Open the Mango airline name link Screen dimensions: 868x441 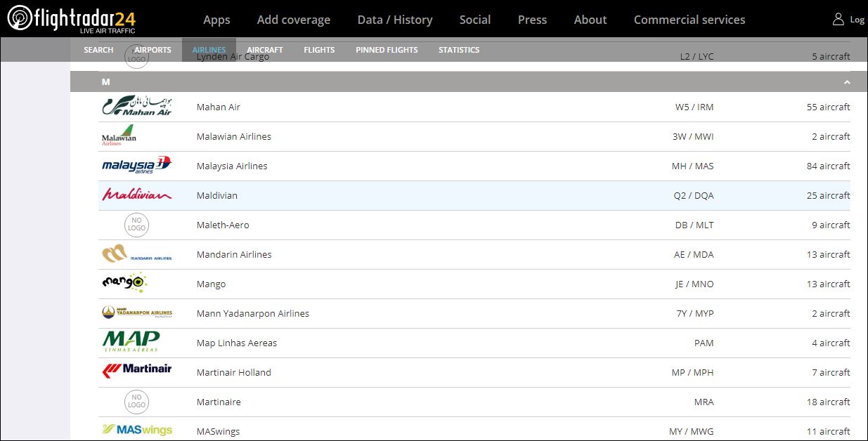click(x=212, y=284)
